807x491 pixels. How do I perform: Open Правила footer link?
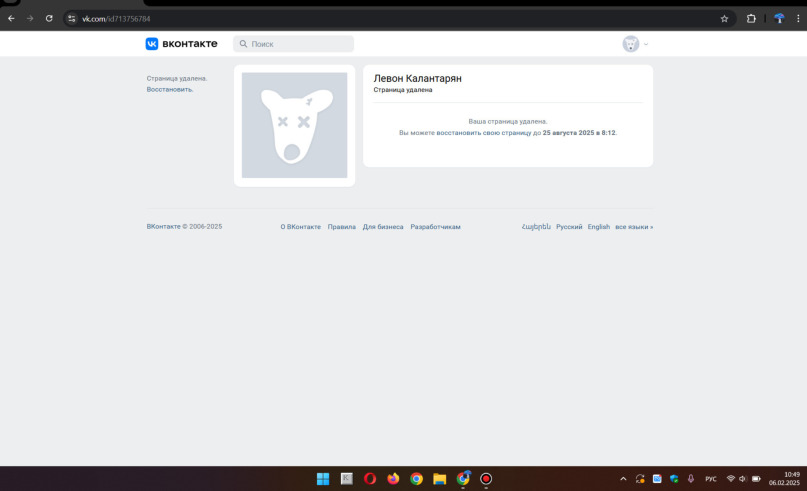342,227
